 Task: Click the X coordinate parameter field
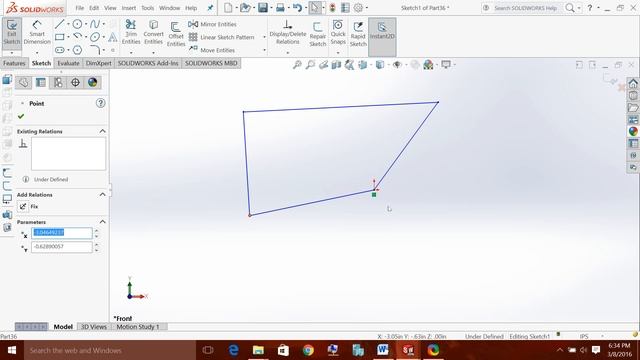(62, 233)
